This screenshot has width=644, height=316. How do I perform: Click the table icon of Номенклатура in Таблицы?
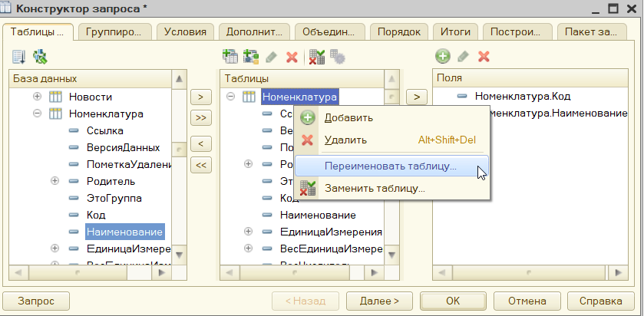coord(249,97)
